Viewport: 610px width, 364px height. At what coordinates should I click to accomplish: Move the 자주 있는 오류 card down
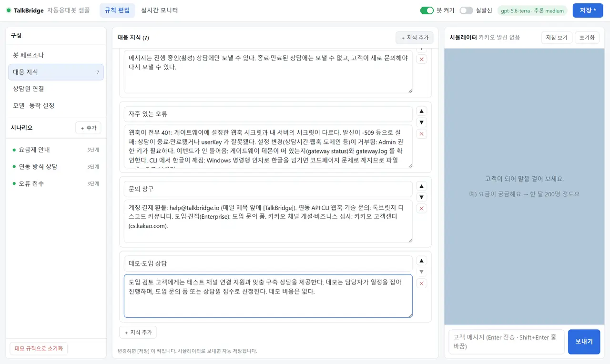[x=421, y=122]
